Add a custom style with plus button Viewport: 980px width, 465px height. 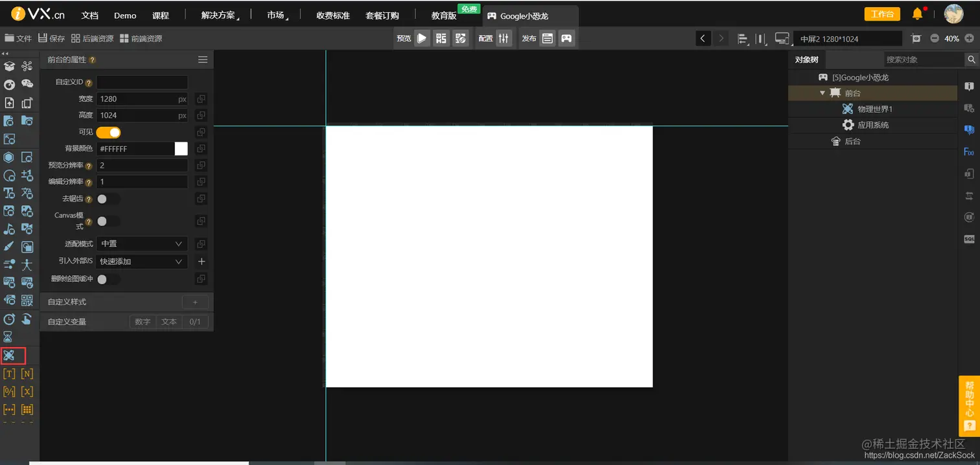[195, 302]
